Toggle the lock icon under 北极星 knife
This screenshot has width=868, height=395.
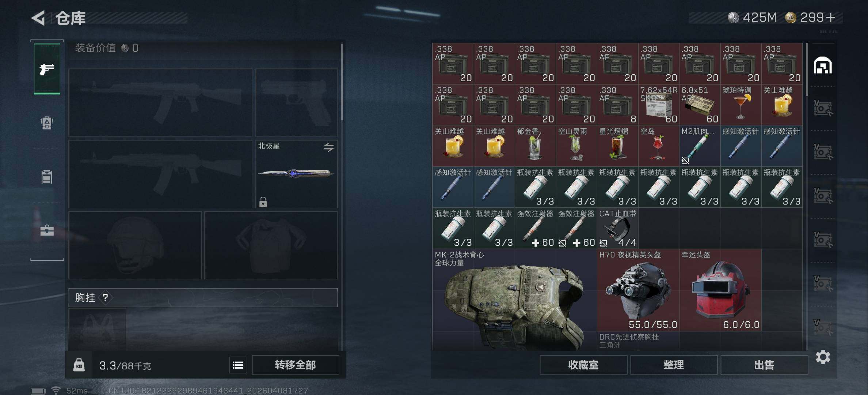click(263, 202)
